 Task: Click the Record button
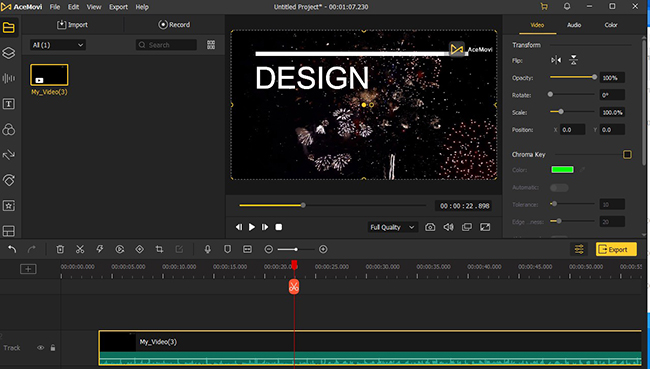click(x=174, y=25)
